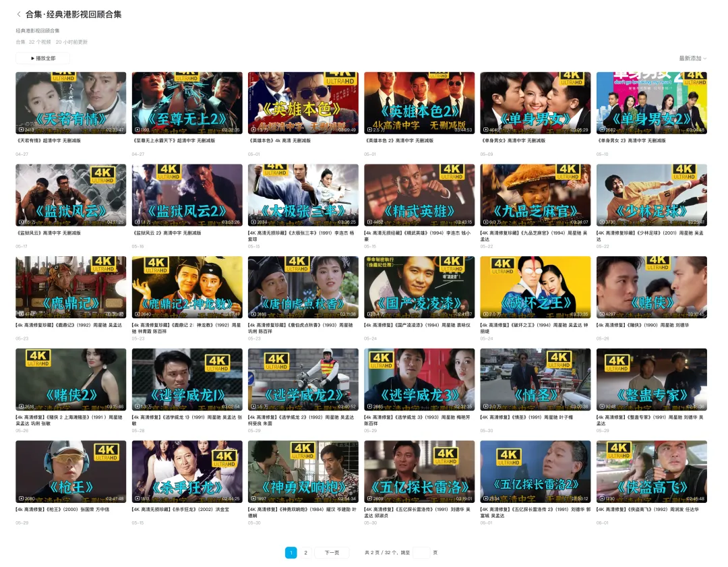Image resolution: width=728 pixels, height=567 pixels.
Task: Open the 《单身男女》 video thumbnail
Action: point(535,103)
